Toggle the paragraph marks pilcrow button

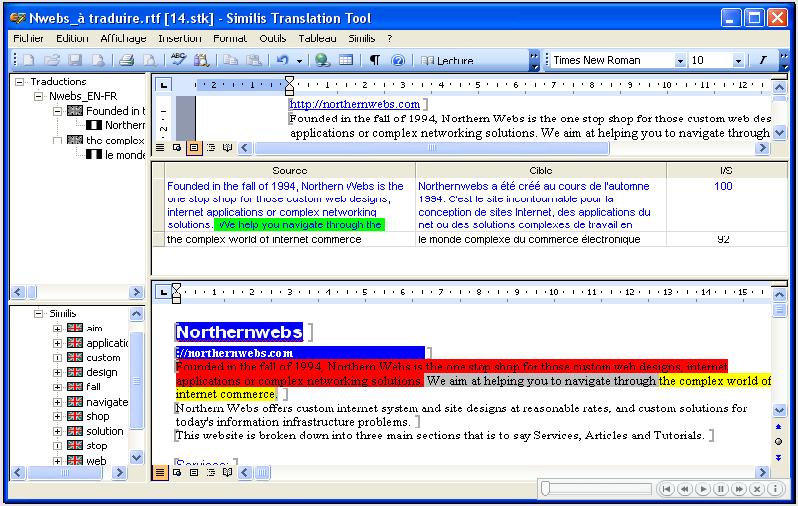[375, 61]
